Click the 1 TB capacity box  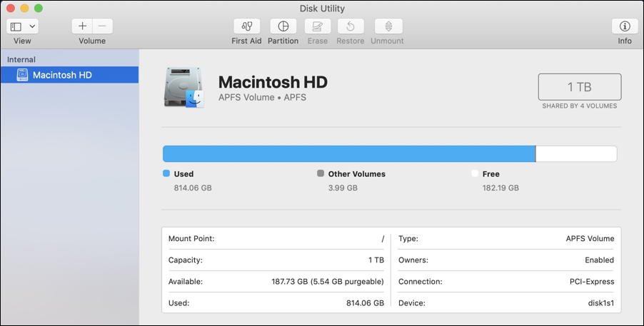click(580, 87)
